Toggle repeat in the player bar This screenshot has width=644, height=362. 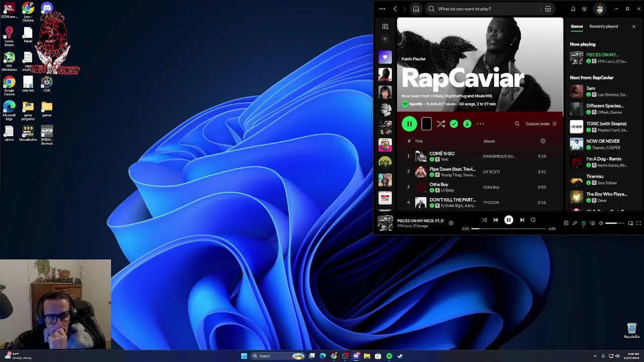tap(533, 220)
